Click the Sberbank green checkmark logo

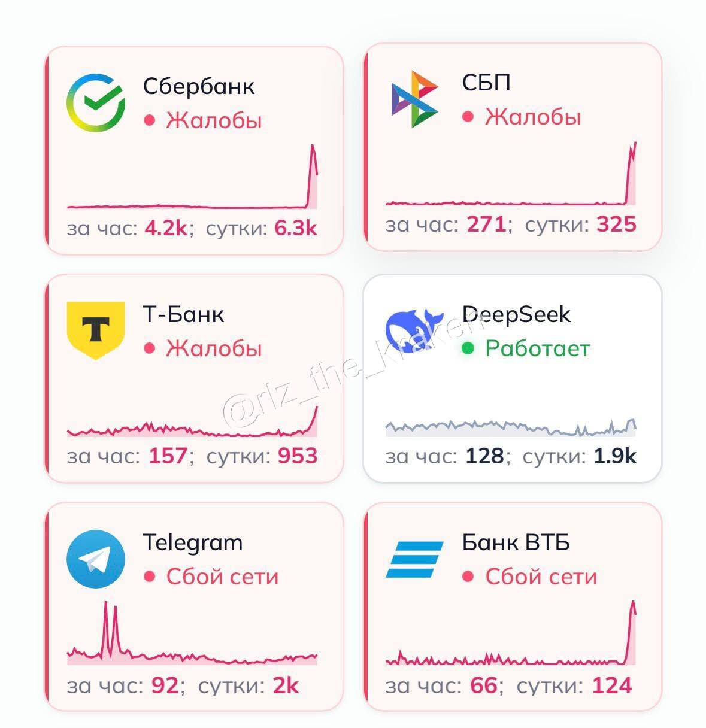(x=96, y=102)
